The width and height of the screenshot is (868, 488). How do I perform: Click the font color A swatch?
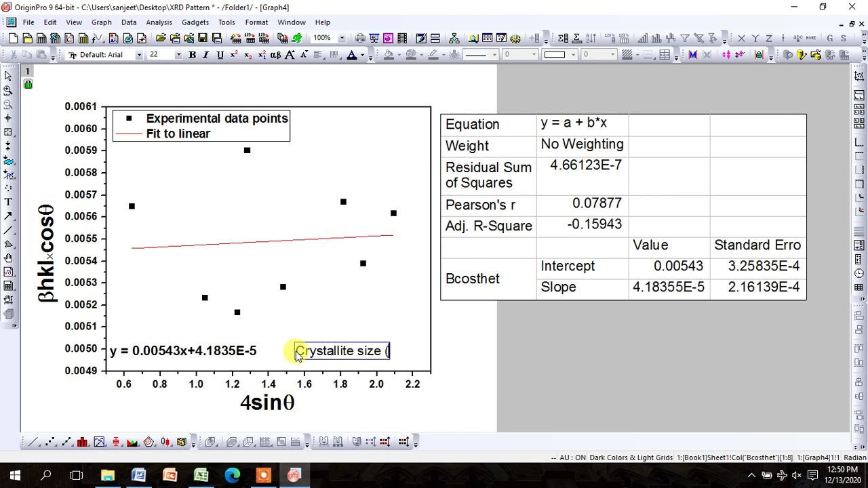click(352, 55)
